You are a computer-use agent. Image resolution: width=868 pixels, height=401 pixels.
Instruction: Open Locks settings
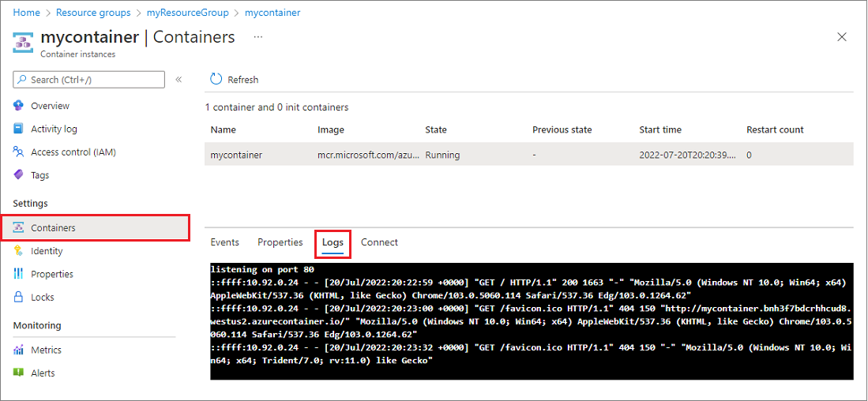pos(43,297)
